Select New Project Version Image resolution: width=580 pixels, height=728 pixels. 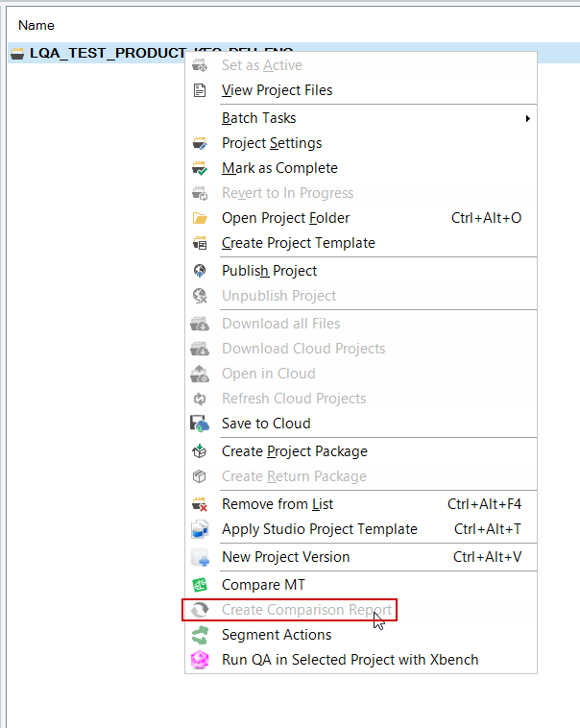[285, 557]
